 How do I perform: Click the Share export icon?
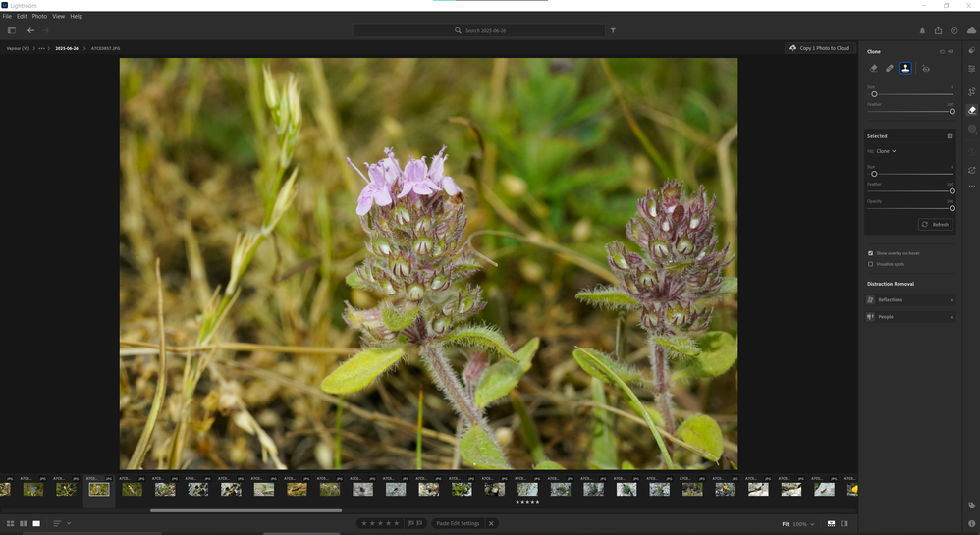[938, 30]
